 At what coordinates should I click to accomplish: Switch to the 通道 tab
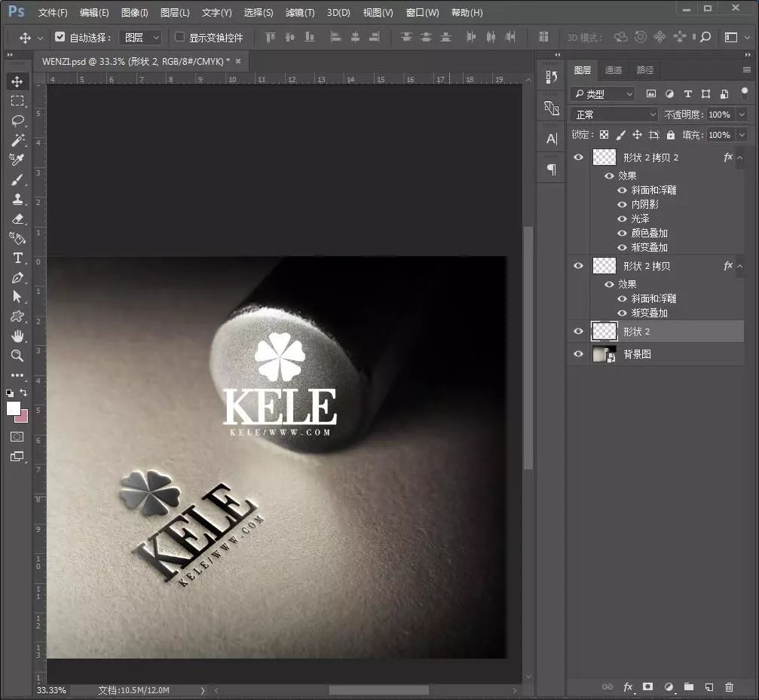tap(614, 70)
